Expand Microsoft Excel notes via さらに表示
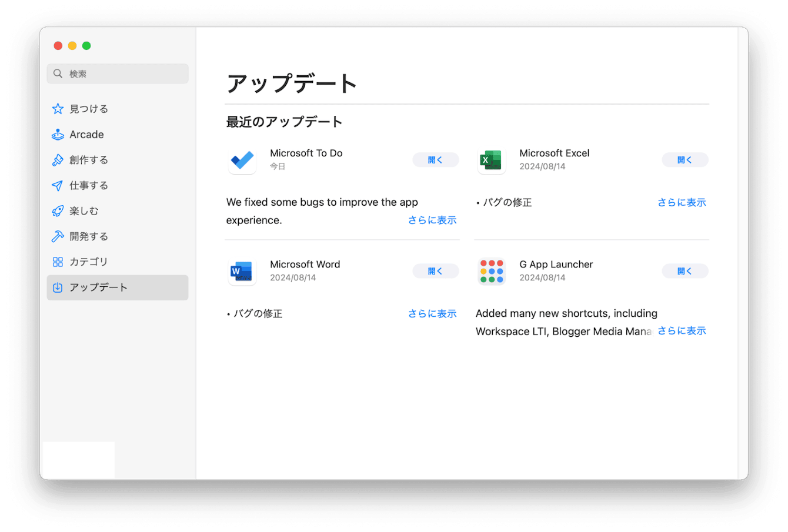The image size is (788, 532). 682,202
